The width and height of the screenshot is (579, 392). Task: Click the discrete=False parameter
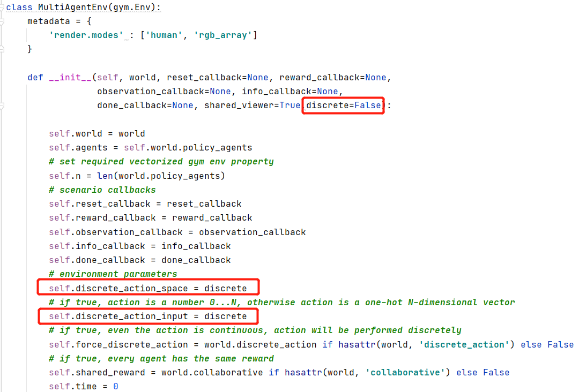[343, 105]
